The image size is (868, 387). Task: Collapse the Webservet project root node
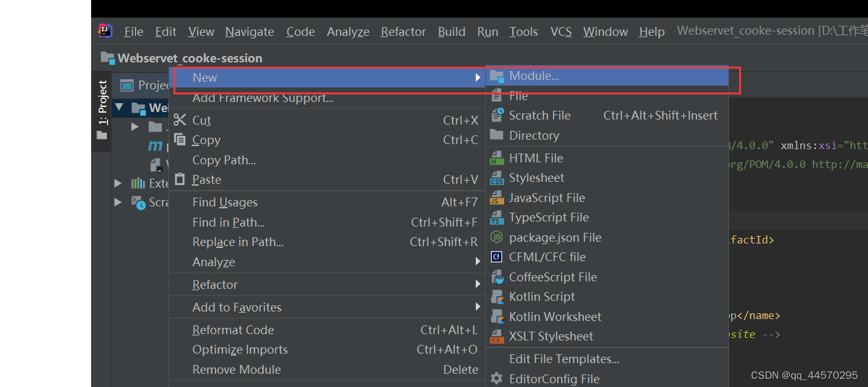120,108
